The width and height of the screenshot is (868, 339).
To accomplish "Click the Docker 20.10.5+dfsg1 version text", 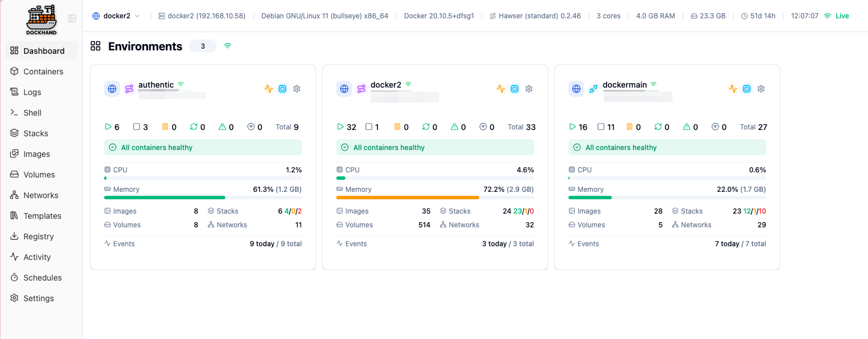I will [x=439, y=16].
